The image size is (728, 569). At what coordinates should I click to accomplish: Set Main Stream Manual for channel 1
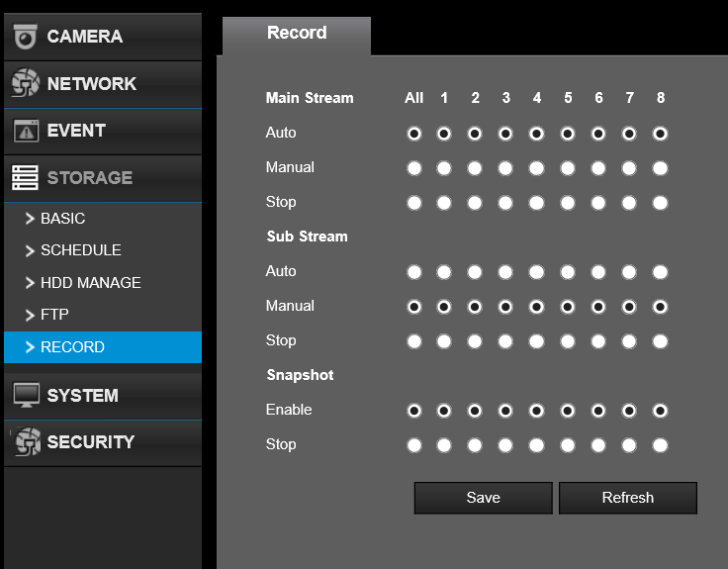[x=444, y=168]
